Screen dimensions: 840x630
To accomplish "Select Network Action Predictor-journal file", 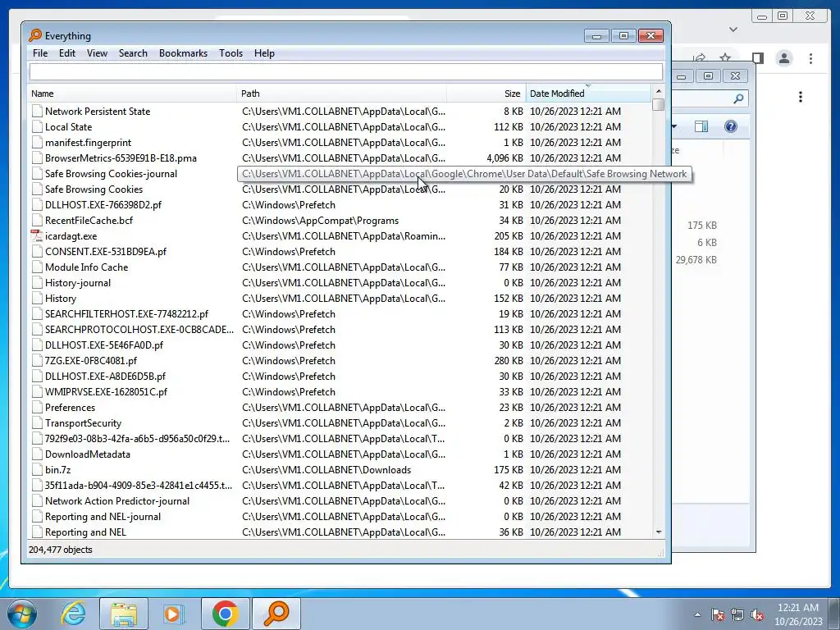I will tap(117, 501).
